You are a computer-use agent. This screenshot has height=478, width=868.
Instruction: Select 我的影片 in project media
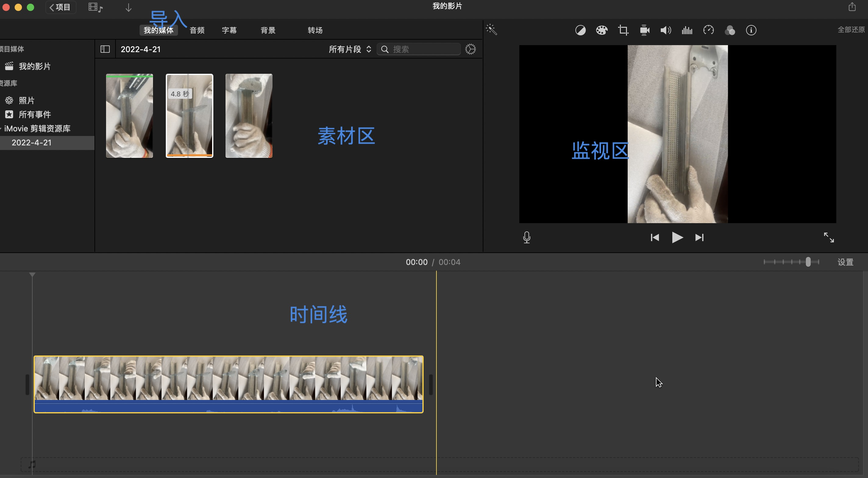34,66
